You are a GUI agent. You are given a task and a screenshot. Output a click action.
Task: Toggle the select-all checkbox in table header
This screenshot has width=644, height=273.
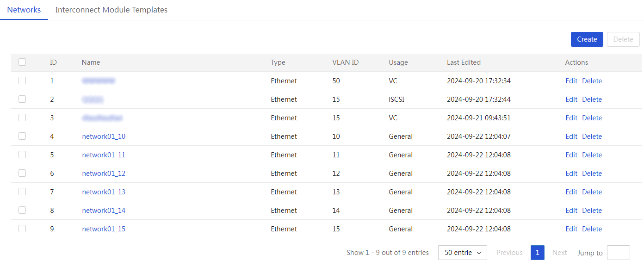tap(22, 62)
